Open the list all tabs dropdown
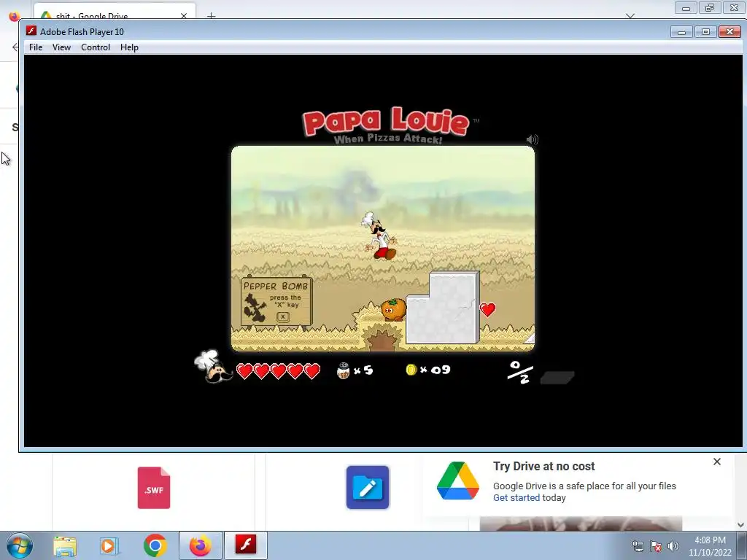Viewport: 747px width, 560px height. (x=630, y=16)
